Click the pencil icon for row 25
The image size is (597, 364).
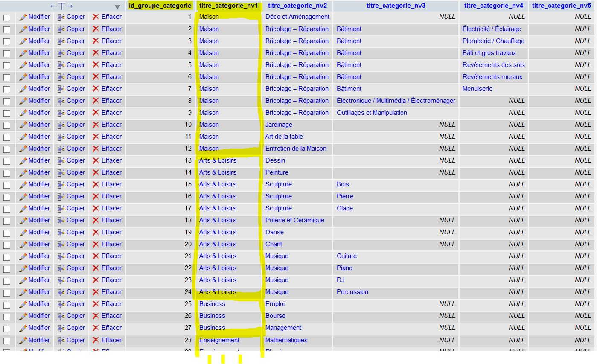coord(23,304)
